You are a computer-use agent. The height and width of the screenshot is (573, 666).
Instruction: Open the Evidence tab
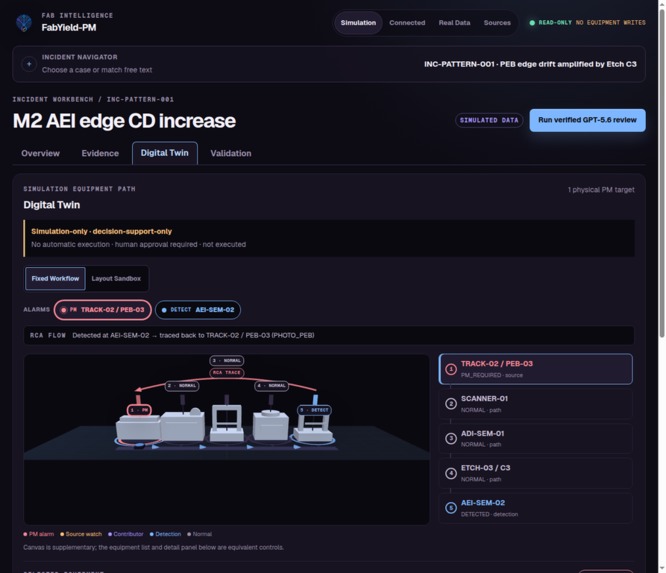click(x=100, y=153)
